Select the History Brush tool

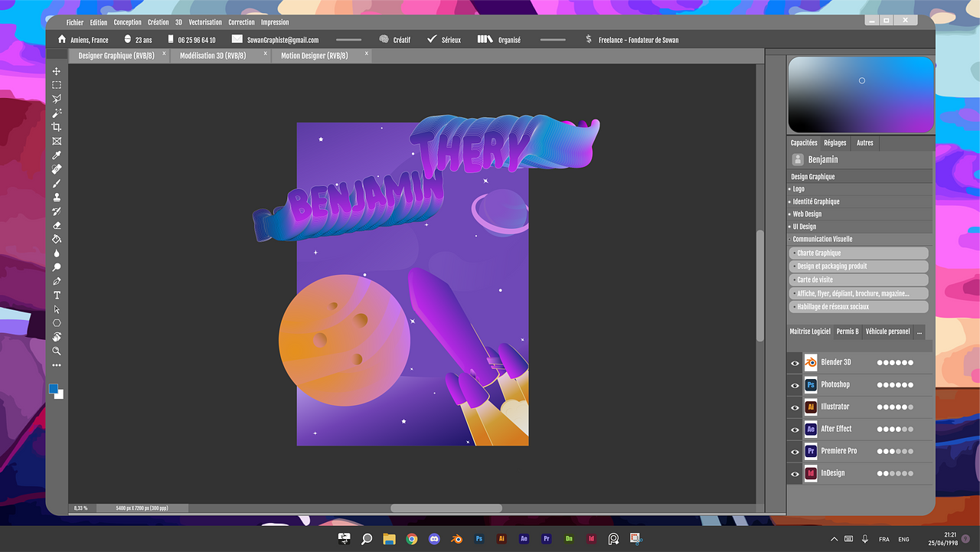click(x=57, y=211)
